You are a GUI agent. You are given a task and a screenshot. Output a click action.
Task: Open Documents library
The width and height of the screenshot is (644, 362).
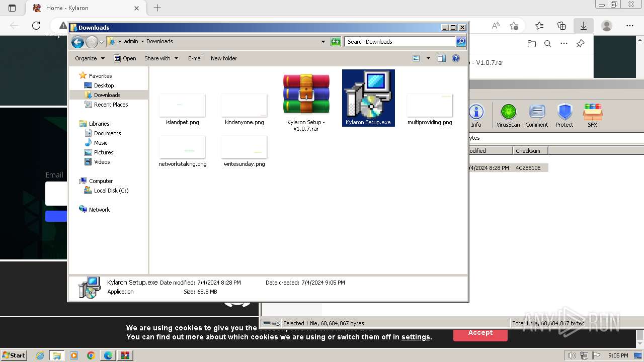coord(107,133)
